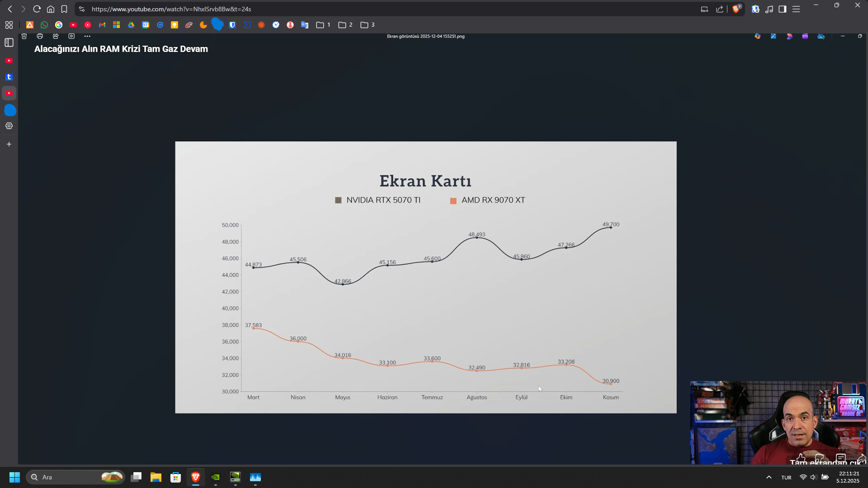Bookmark this page using the bookmark icon
The width and height of the screenshot is (868, 488).
coord(64,9)
